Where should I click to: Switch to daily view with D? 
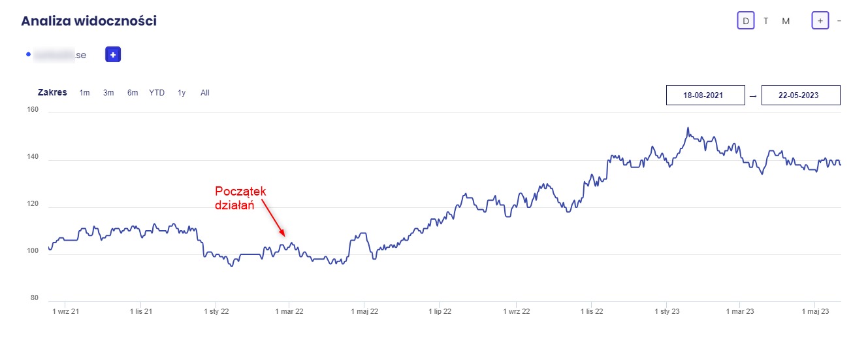click(x=745, y=21)
